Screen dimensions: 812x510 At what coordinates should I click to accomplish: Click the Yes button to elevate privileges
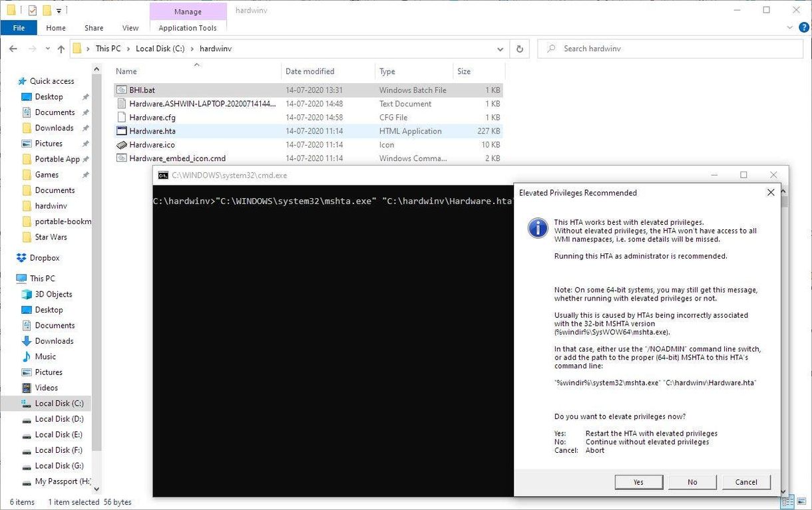638,482
